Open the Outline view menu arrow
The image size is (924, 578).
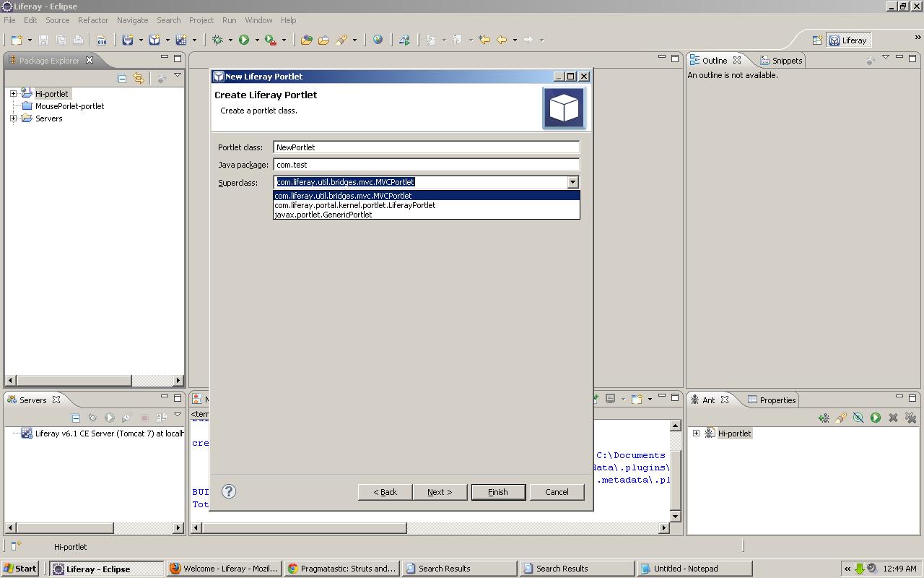[x=886, y=57]
